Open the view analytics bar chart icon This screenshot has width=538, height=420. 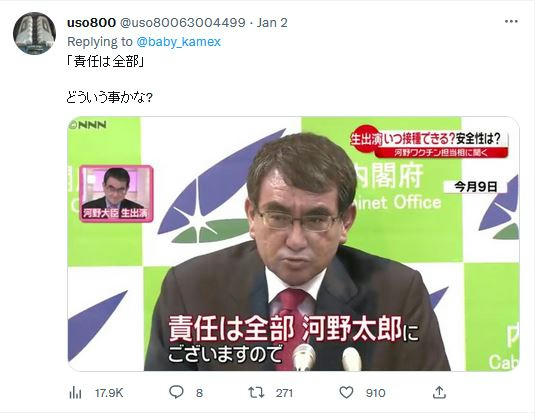75,393
